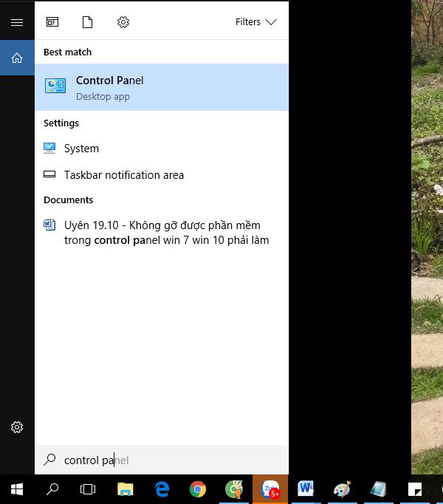Click the search text input field
443x504 pixels.
(x=170, y=460)
